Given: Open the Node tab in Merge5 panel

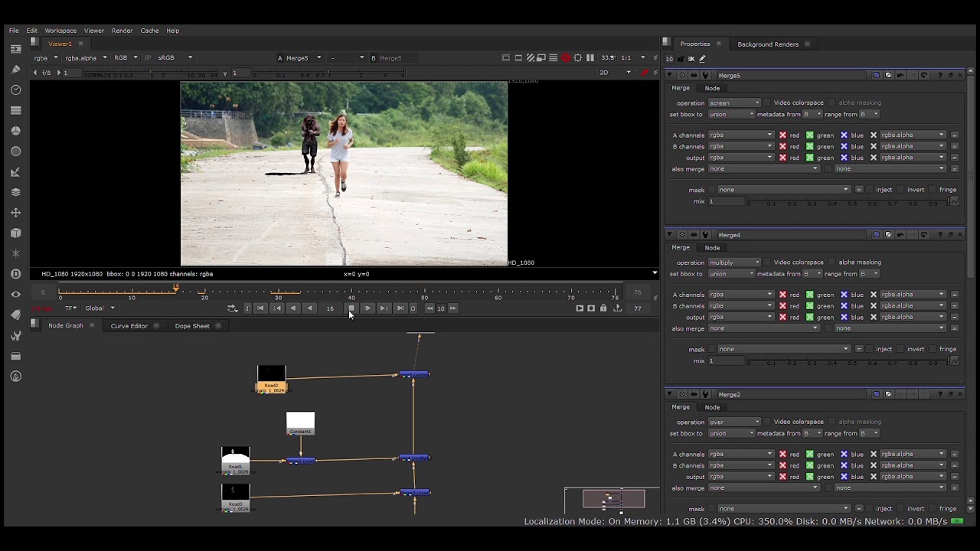Looking at the screenshot, I should point(712,88).
